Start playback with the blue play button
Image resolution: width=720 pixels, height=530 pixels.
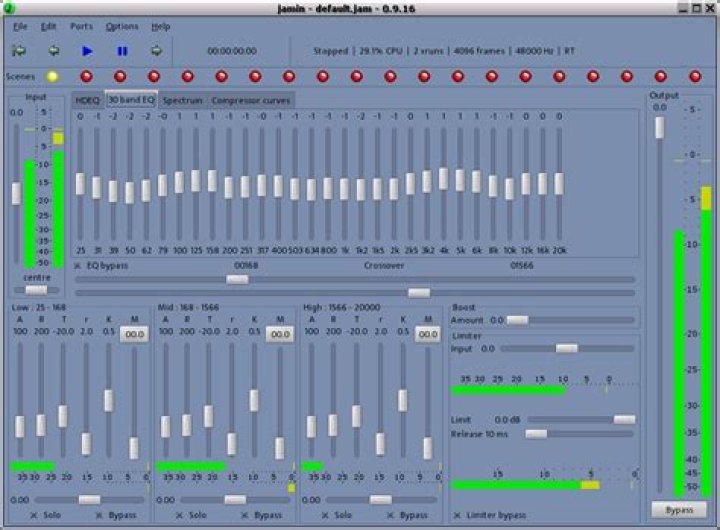coord(87,51)
